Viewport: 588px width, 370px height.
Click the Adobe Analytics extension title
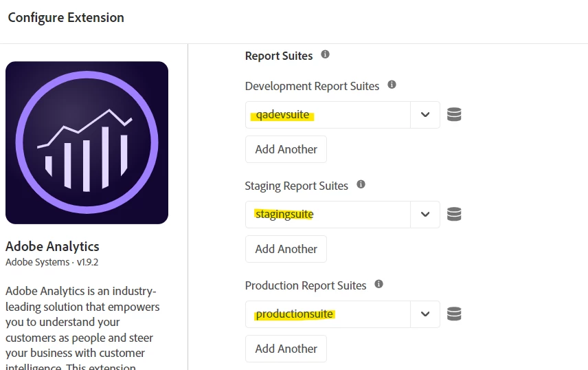52,246
